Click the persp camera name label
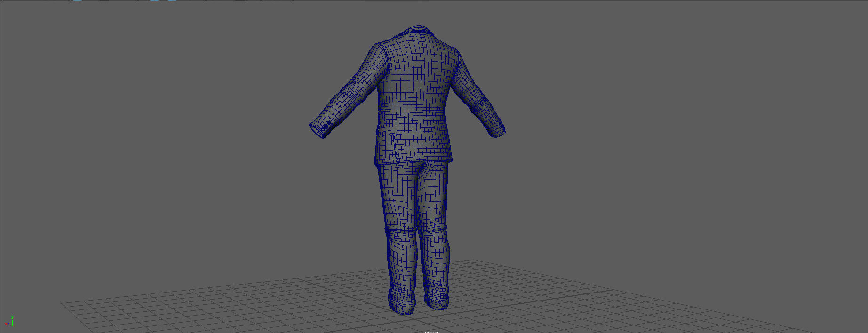868x333 pixels. click(431, 331)
